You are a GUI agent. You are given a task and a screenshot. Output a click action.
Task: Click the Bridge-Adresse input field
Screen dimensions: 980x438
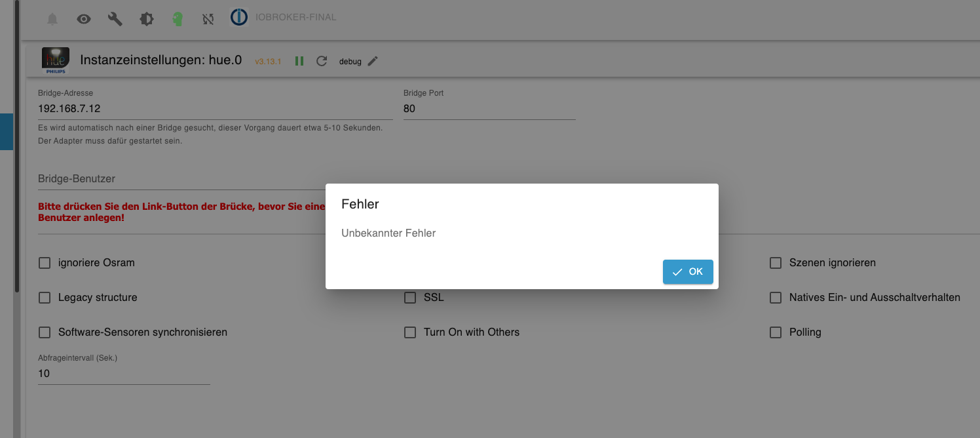(215, 109)
